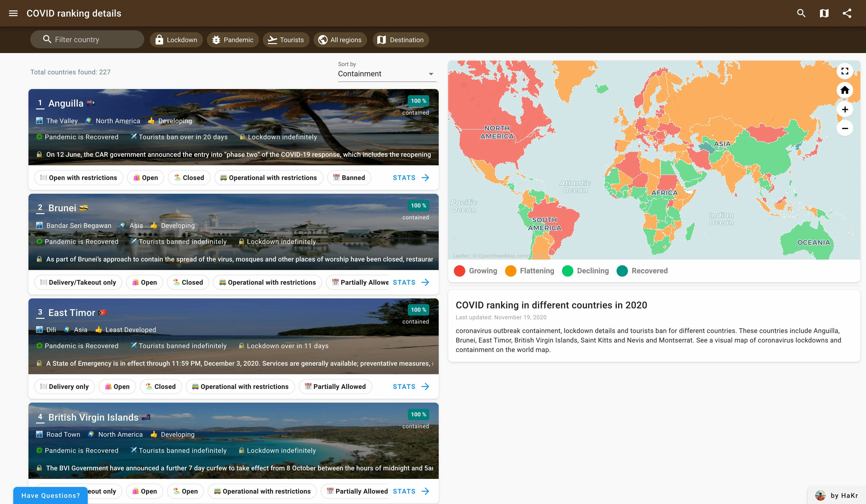Viewport: 866px width, 504px height.
Task: Select the Tourists filter chip
Action: (286, 40)
